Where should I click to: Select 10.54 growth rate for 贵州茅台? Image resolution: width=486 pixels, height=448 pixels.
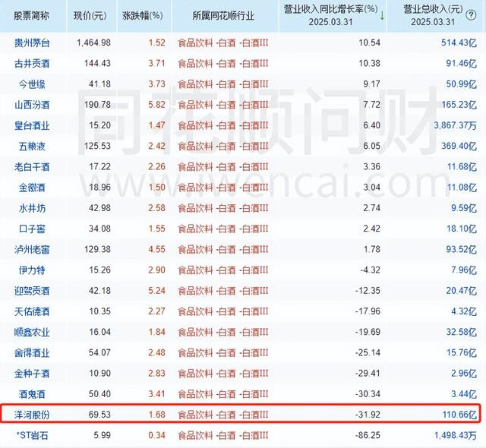pos(370,43)
